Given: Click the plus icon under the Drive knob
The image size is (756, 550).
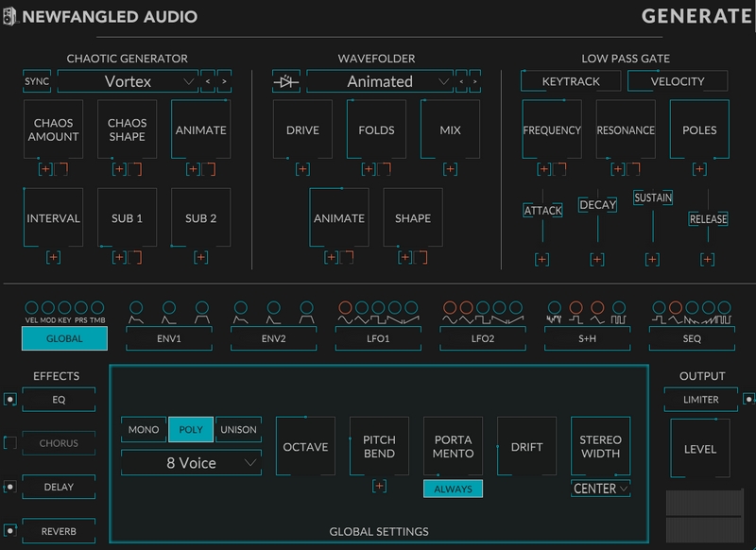Looking at the screenshot, I should coord(302,169).
